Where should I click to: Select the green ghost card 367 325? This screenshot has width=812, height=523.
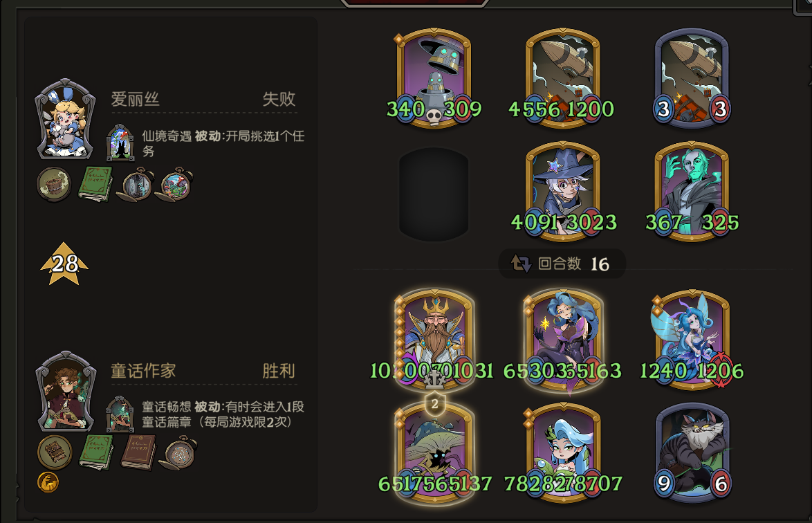tap(692, 192)
